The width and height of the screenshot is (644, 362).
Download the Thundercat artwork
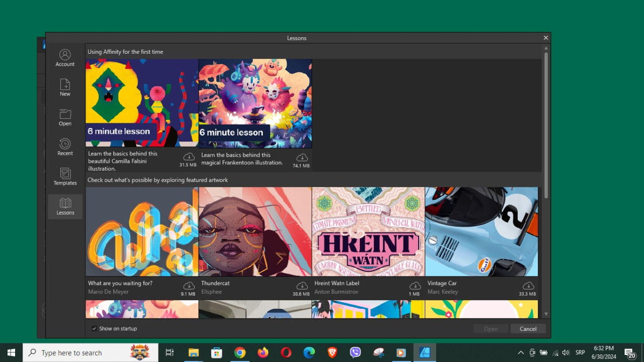(302, 286)
